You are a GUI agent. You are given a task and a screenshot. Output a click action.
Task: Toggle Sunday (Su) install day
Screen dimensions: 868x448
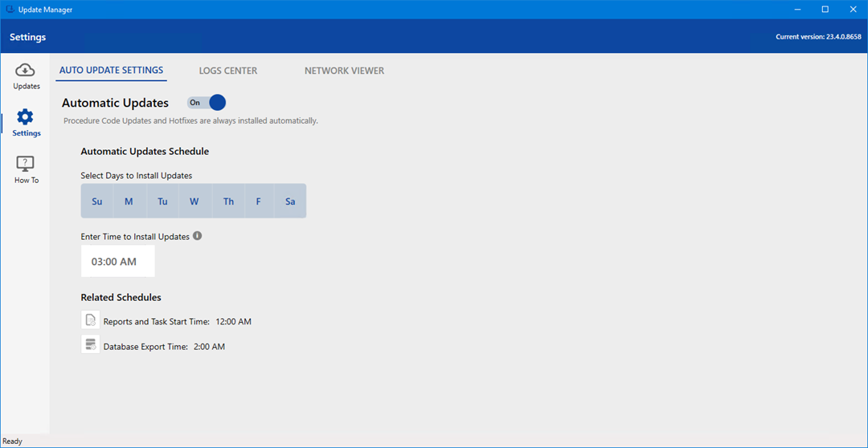coord(97,202)
